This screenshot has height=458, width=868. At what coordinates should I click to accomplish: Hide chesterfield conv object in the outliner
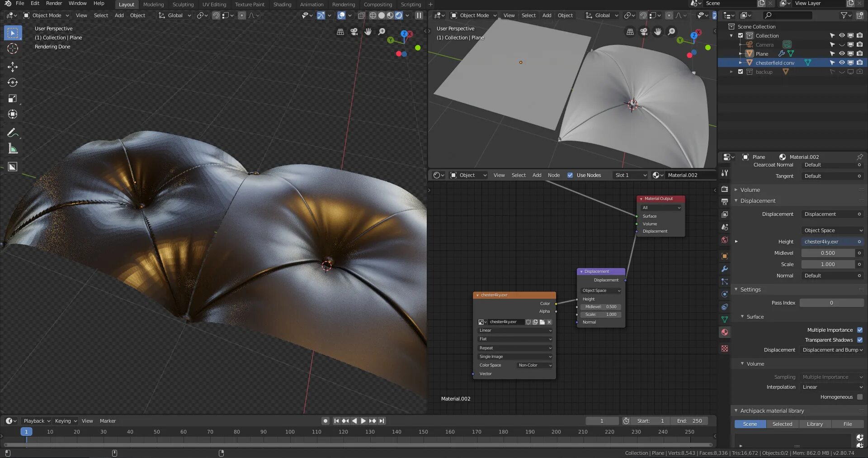point(841,63)
